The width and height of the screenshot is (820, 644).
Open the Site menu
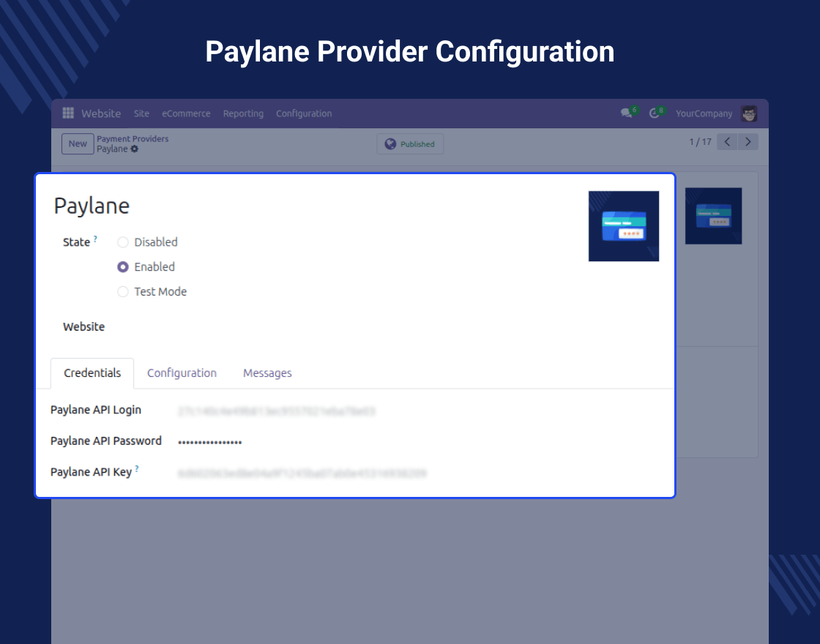[141, 113]
